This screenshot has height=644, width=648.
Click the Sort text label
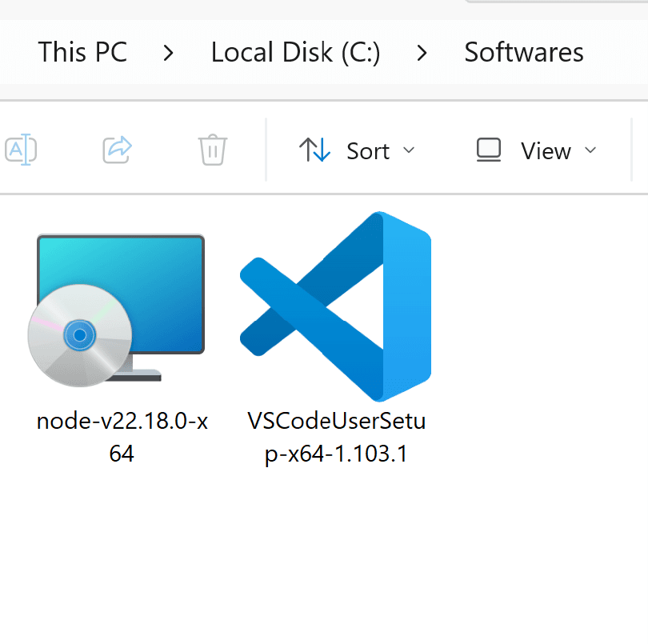368,151
